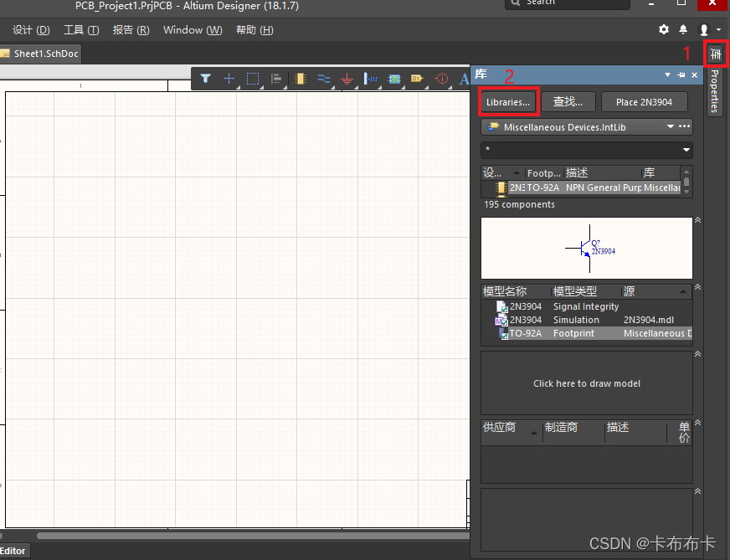
Task: Collapse the draw model preview section
Action: 697,354
